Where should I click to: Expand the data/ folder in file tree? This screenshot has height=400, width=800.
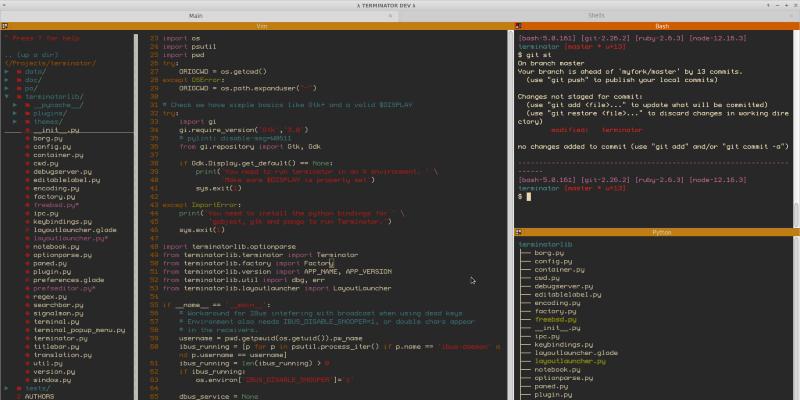tap(34, 72)
